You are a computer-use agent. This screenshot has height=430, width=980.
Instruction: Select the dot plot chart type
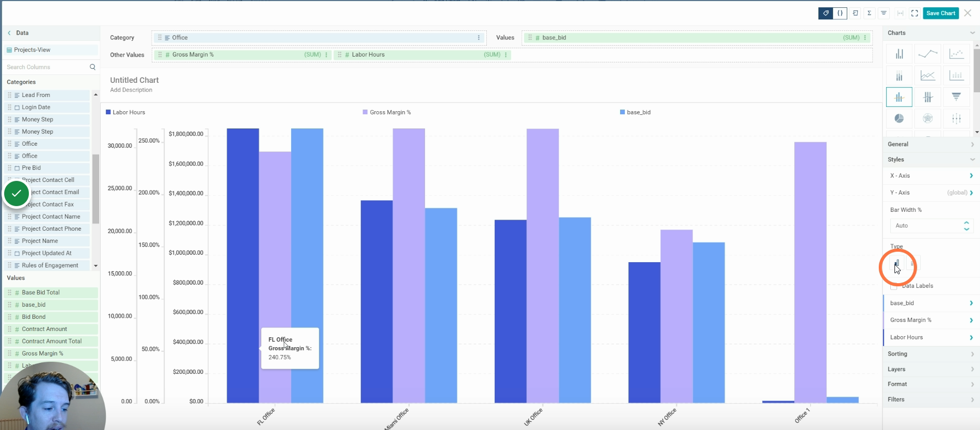click(956, 76)
